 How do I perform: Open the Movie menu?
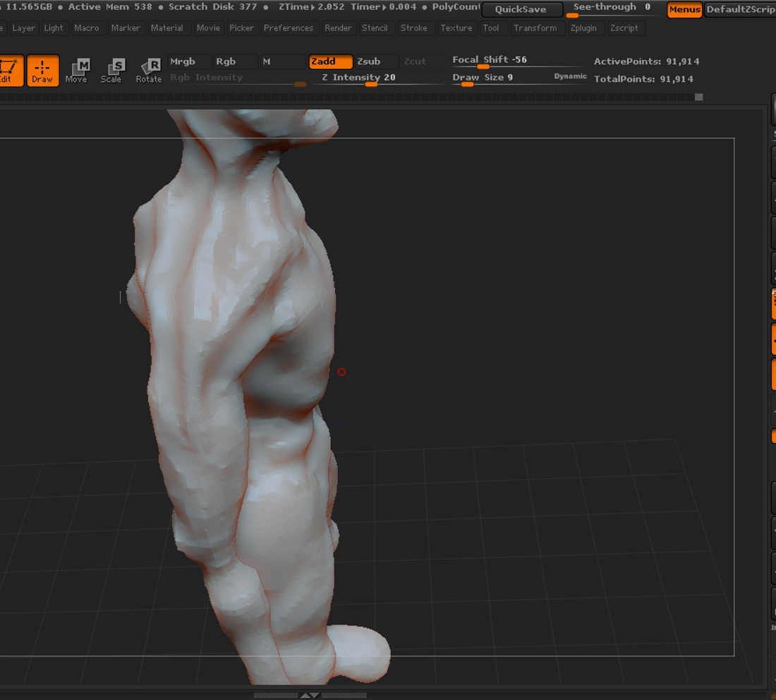pyautogui.click(x=208, y=28)
